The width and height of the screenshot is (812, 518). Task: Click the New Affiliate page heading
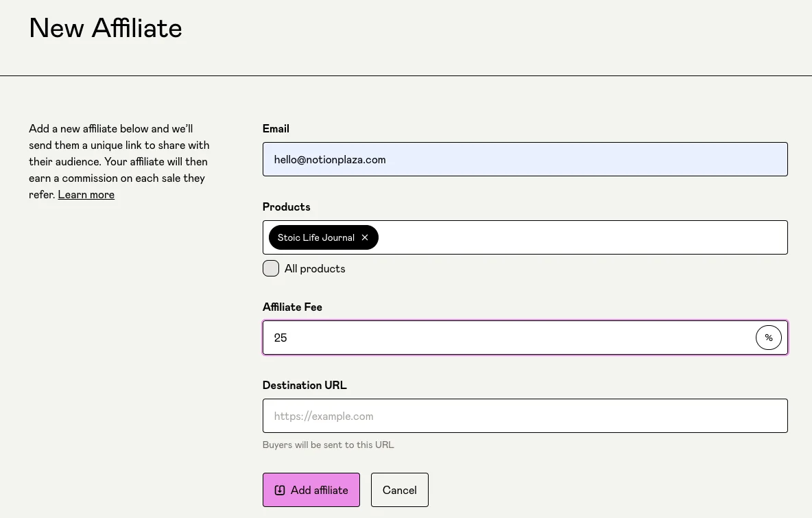coord(106,28)
